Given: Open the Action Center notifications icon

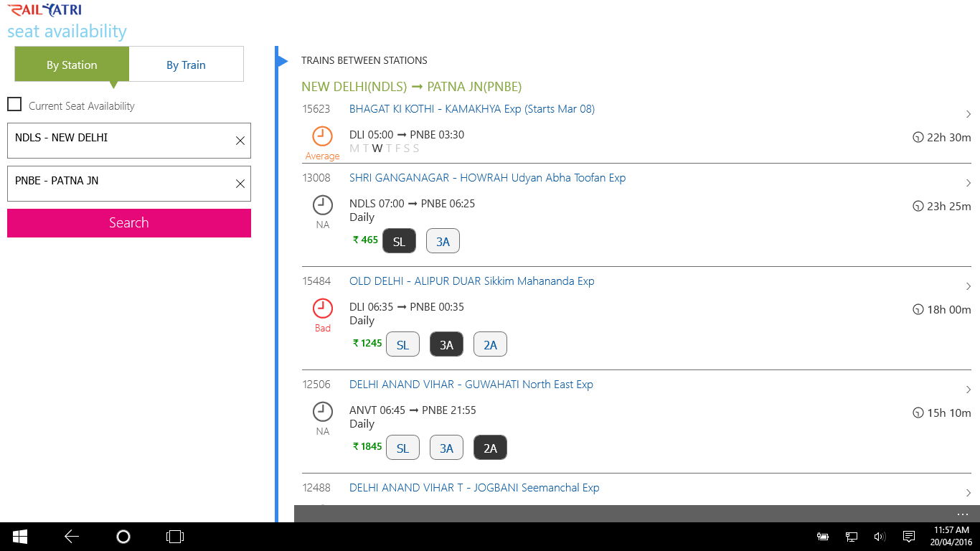Looking at the screenshot, I should pyautogui.click(x=908, y=537).
